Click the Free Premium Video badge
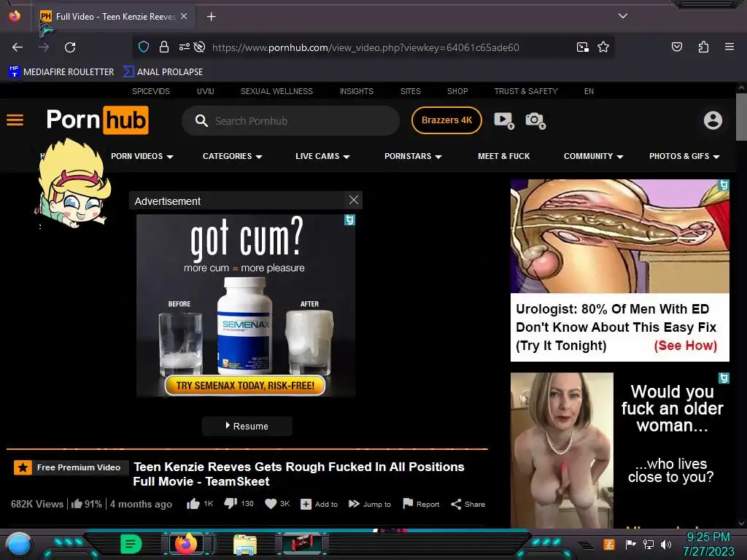747x560 pixels. coord(71,467)
